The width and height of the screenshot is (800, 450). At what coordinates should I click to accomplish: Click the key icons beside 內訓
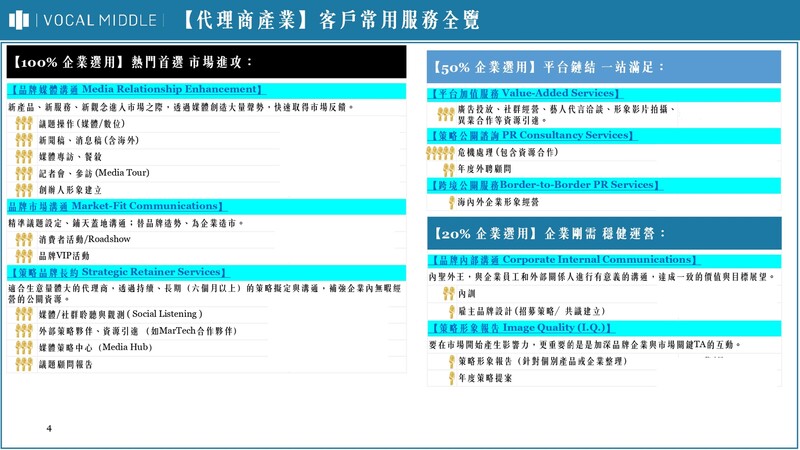tap(447, 294)
